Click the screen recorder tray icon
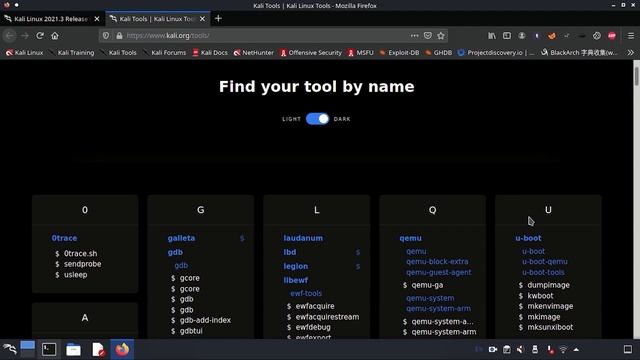The width and height of the screenshot is (640, 360). click(493, 350)
